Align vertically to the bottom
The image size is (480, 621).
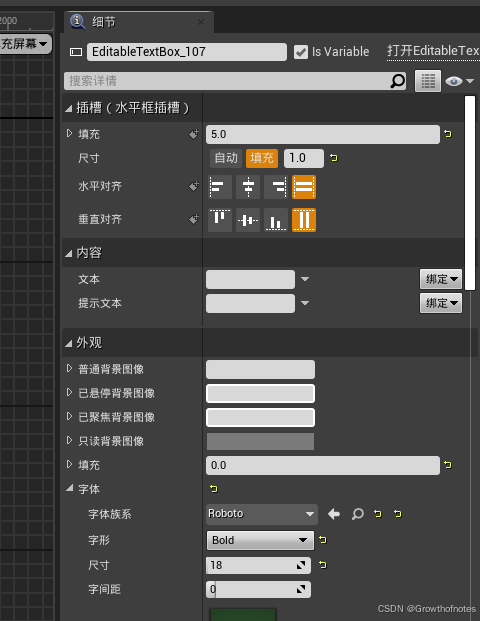[x=276, y=220]
